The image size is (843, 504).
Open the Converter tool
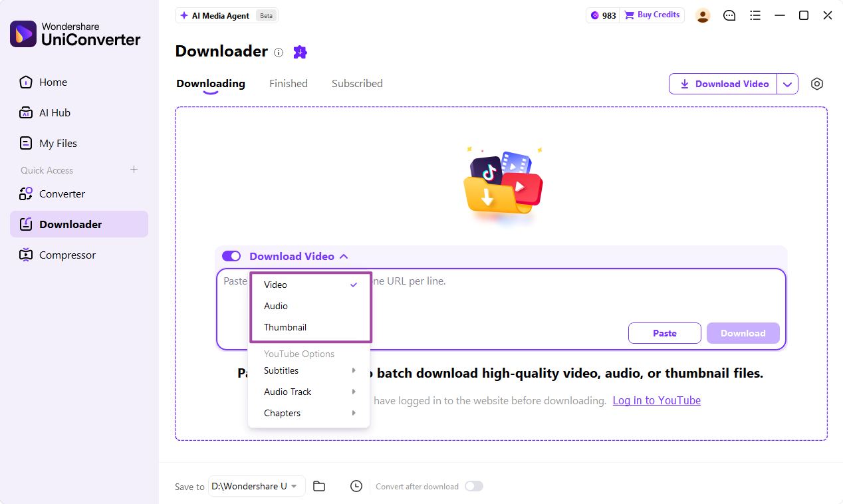(79, 194)
